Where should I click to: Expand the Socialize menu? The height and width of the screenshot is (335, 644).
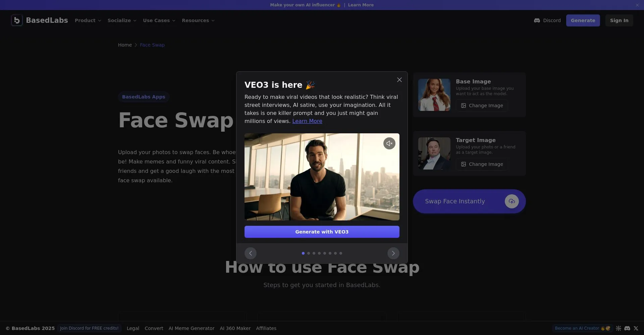[x=122, y=20]
